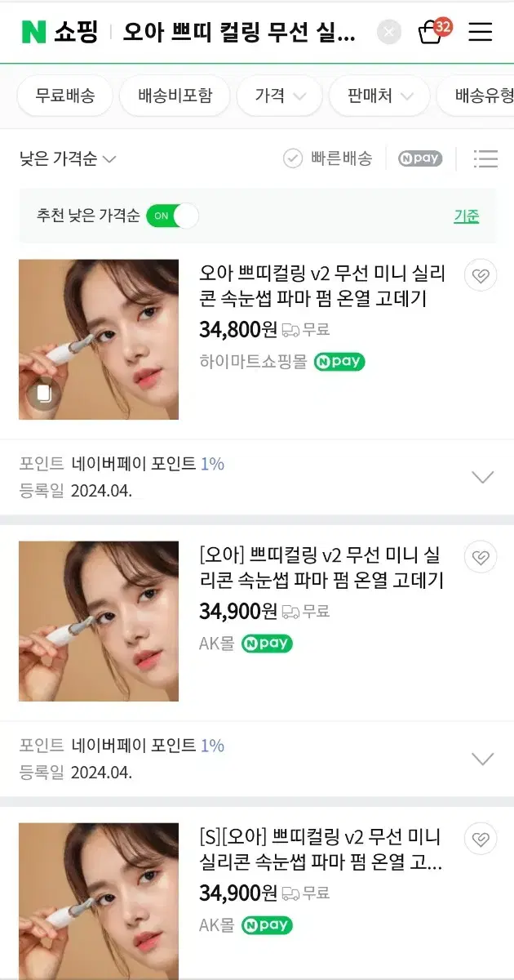The width and height of the screenshot is (514, 980).
Task: Save the first AK몰 product with heart icon
Action: point(481,557)
